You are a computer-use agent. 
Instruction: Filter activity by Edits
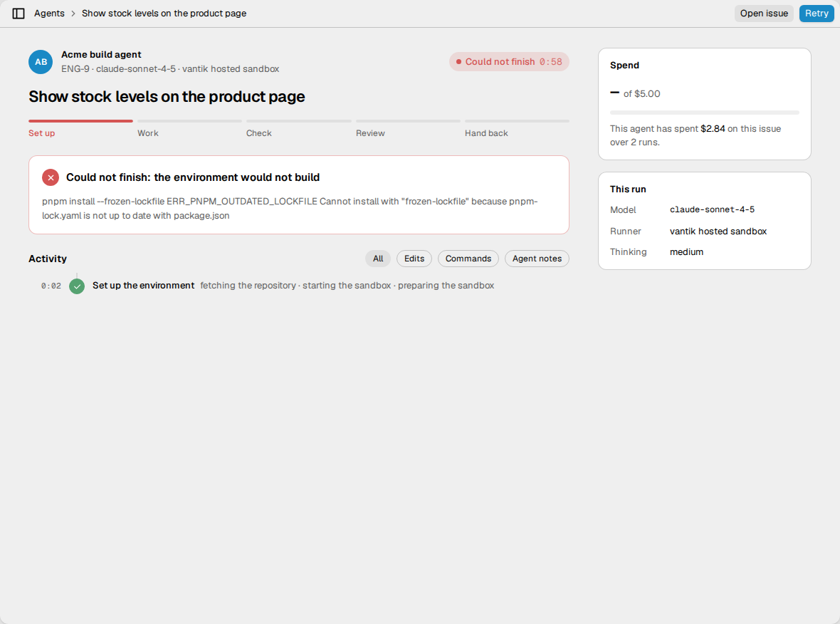click(414, 259)
